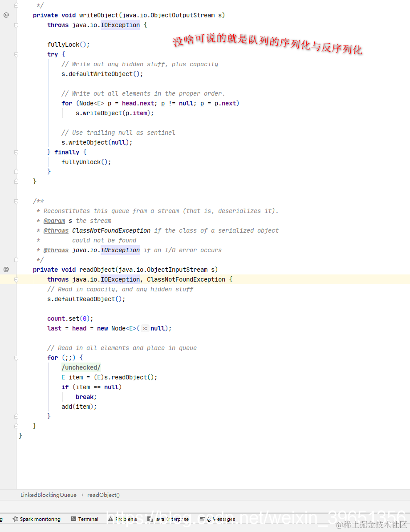
Task: Click the Problems warning triangle icon
Action: (x=110, y=519)
